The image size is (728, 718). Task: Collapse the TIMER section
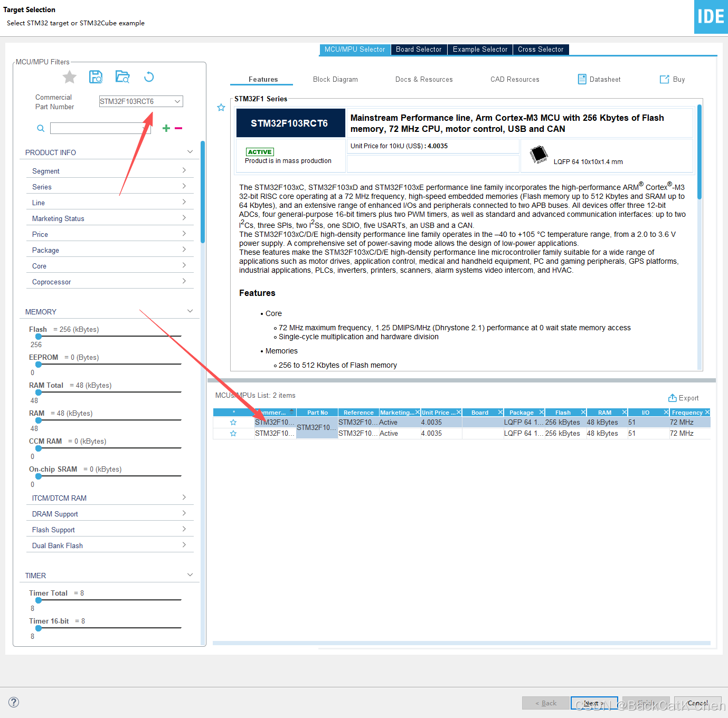coord(190,575)
